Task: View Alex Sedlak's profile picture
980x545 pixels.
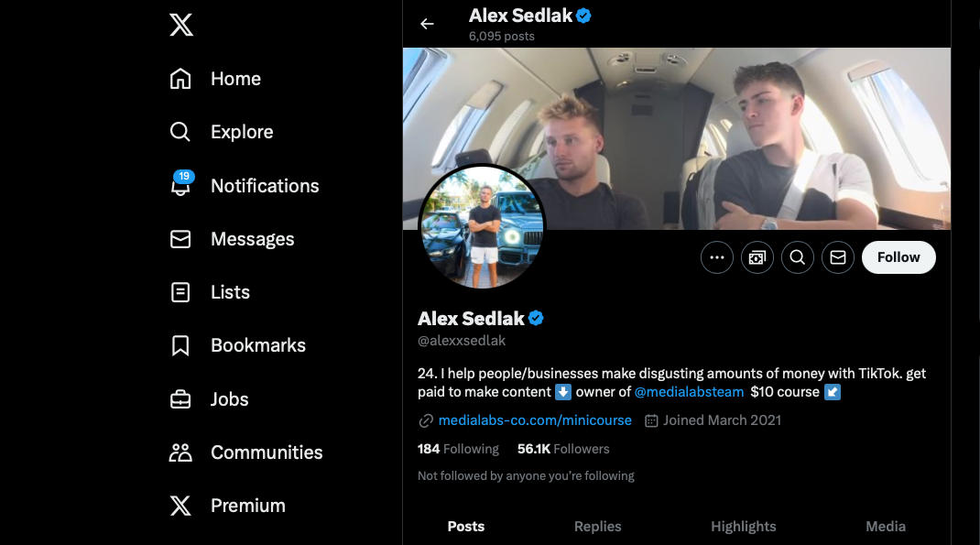Action: click(483, 226)
